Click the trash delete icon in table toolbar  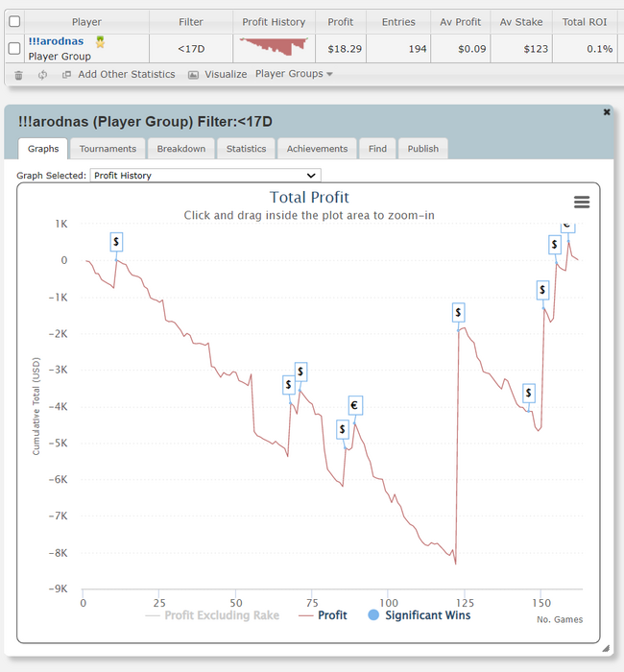pyautogui.click(x=18, y=76)
